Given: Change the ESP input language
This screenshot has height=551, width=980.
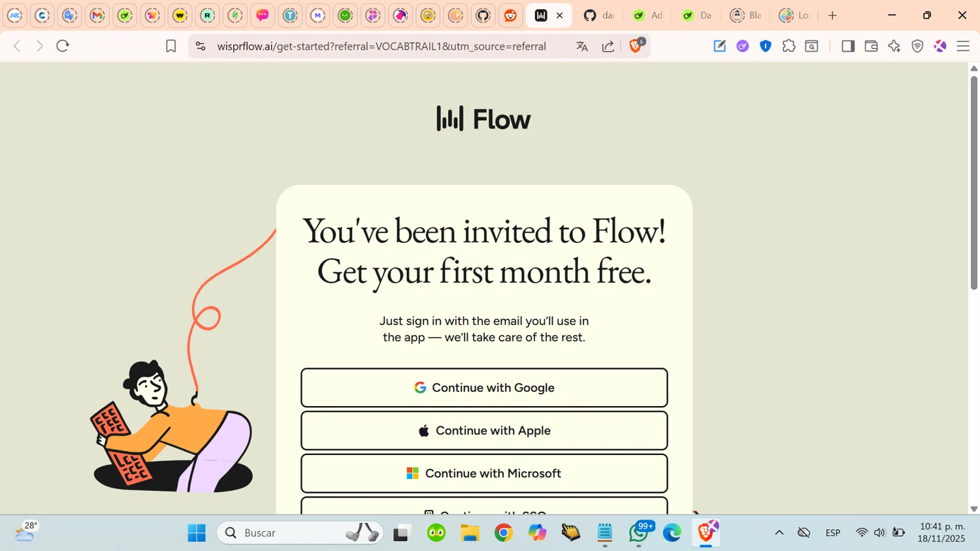Looking at the screenshot, I should click(833, 533).
